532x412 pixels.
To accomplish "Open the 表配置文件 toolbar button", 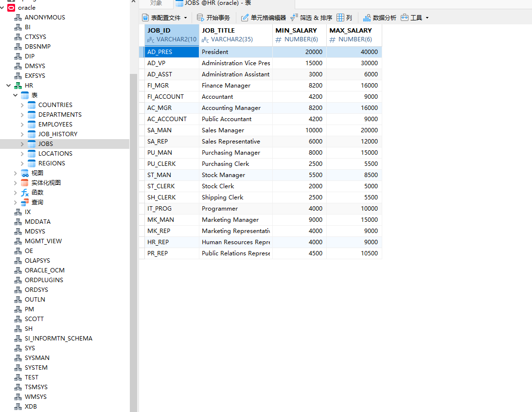I will pyautogui.click(x=161, y=18).
